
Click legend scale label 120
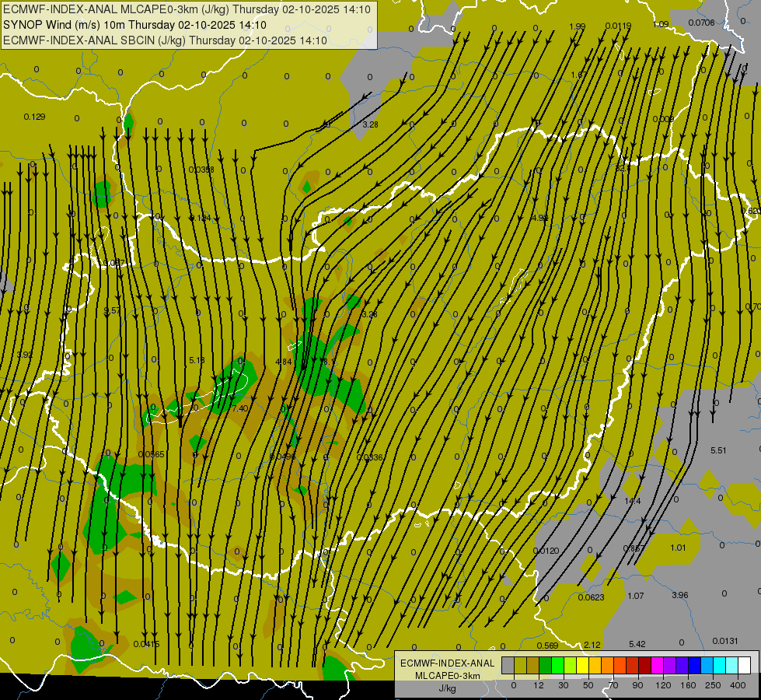pyautogui.click(x=663, y=685)
